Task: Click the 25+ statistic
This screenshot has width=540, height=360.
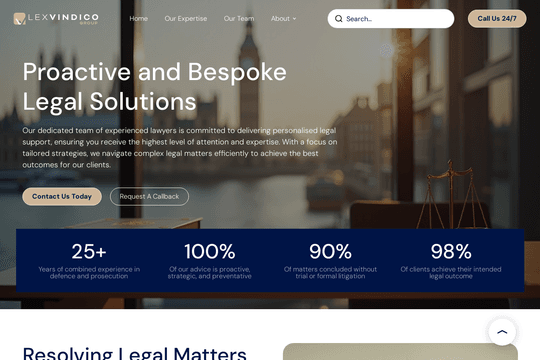Action: point(89,251)
